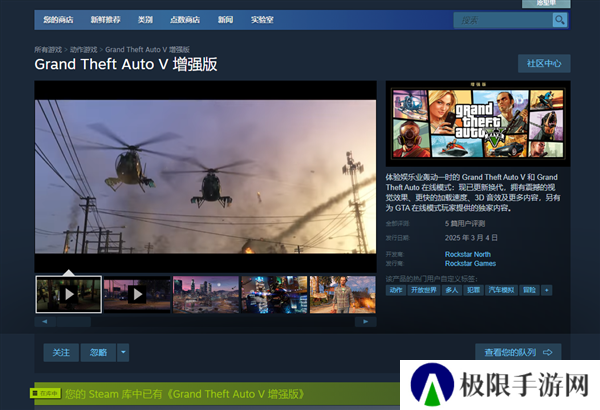Select the 多人 tag
The image size is (600, 410).
click(452, 290)
